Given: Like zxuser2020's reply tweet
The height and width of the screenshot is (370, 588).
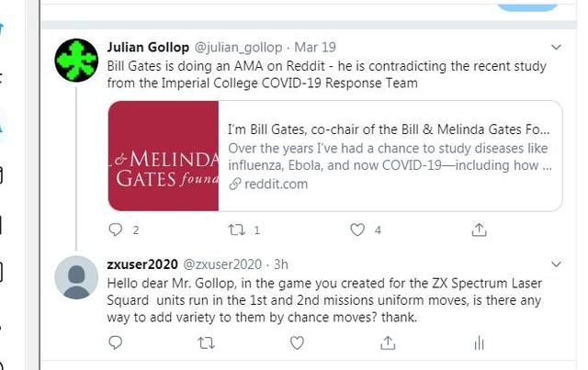Looking at the screenshot, I should (297, 342).
